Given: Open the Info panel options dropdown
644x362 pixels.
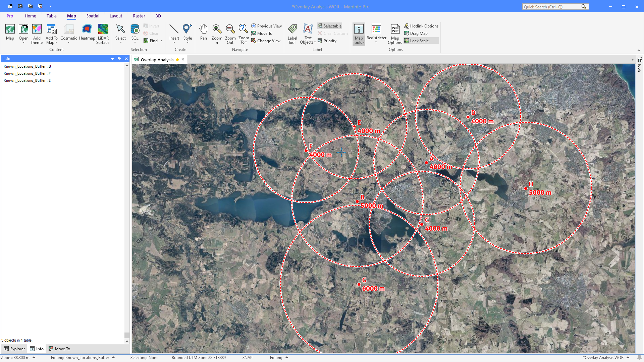Looking at the screenshot, I should [x=112, y=59].
